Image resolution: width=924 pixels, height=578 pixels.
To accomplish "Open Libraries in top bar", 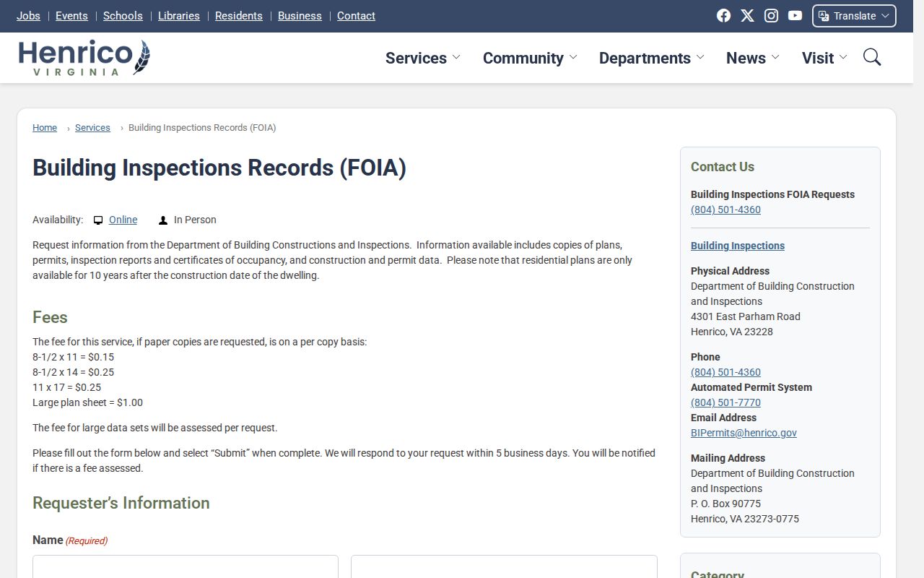I will pos(179,16).
